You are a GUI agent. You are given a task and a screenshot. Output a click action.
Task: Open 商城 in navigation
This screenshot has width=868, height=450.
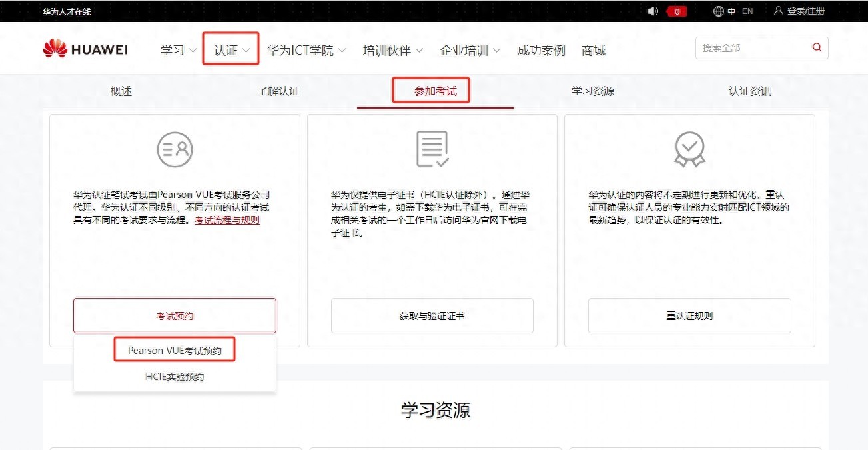pyautogui.click(x=594, y=50)
